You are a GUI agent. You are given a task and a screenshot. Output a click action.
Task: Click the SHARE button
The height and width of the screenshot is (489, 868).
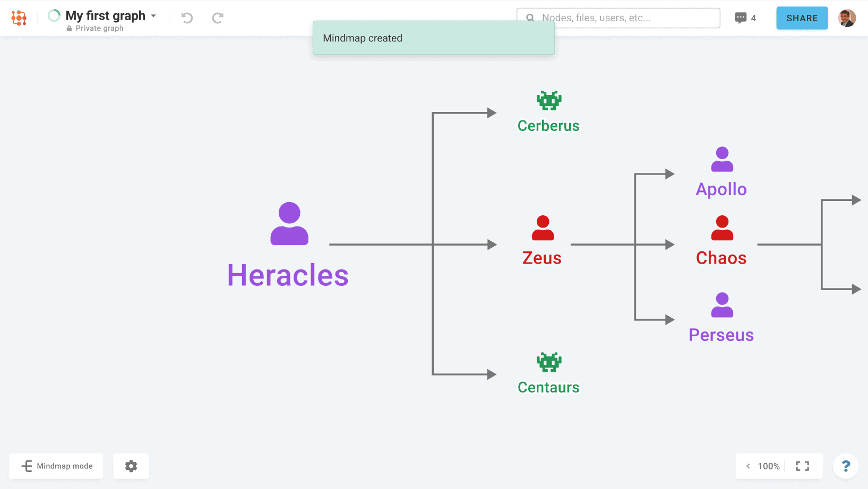point(802,18)
